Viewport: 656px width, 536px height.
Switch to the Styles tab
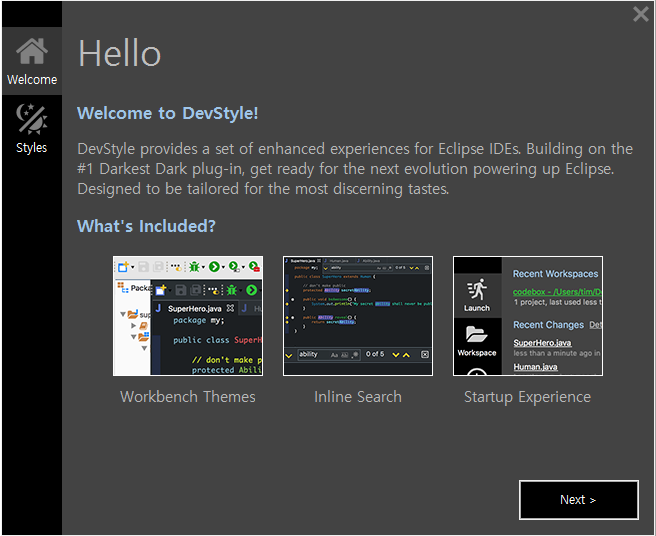[x=32, y=129]
